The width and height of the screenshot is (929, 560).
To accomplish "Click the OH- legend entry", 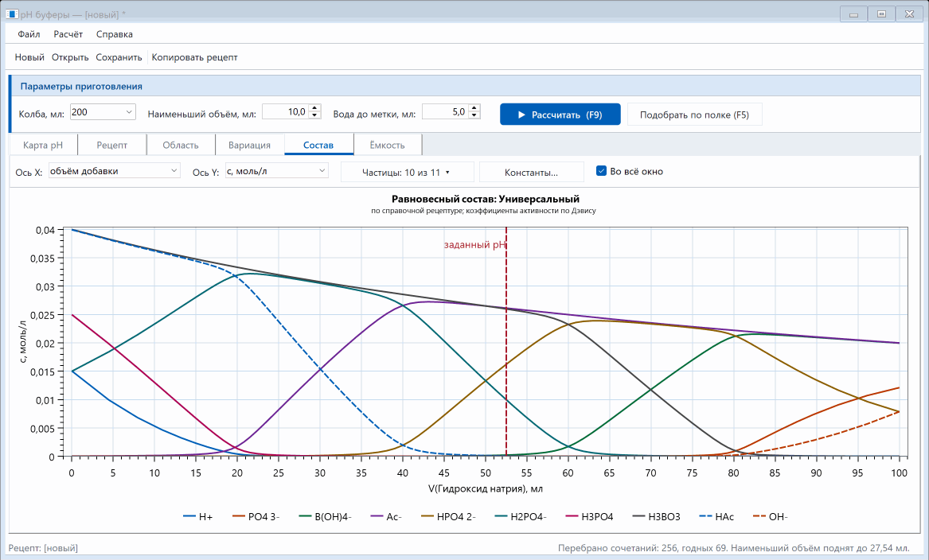I will 770,517.
